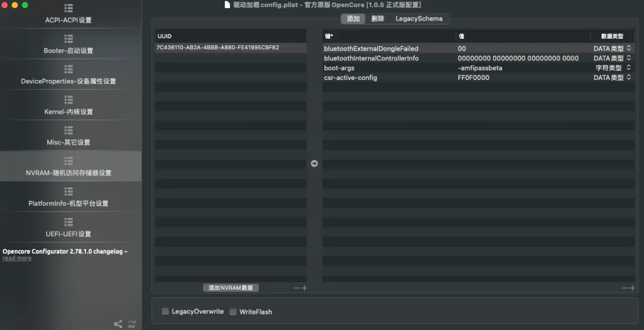Image resolution: width=644 pixels, height=330 pixels.
Task: Expand data type dropdown for csr-active-config
Action: coord(628,77)
